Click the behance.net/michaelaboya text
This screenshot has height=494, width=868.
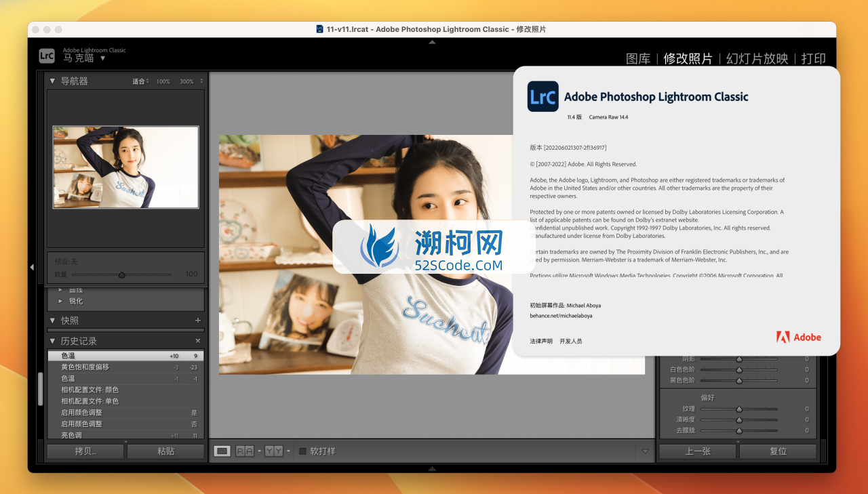click(561, 316)
